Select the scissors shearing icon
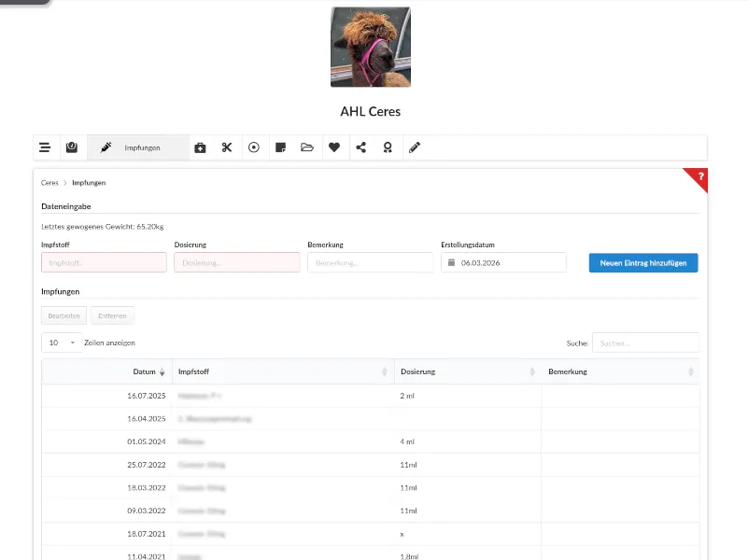 227,147
